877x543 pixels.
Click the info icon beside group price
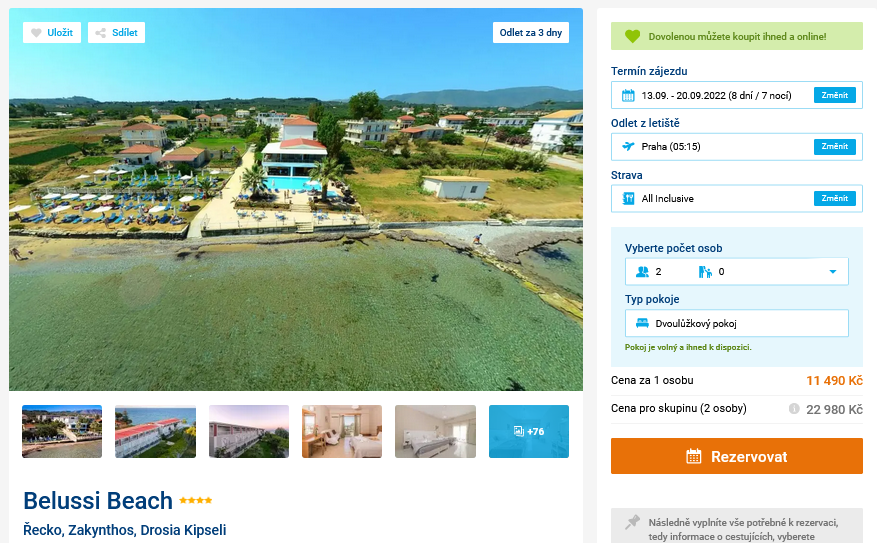click(794, 409)
